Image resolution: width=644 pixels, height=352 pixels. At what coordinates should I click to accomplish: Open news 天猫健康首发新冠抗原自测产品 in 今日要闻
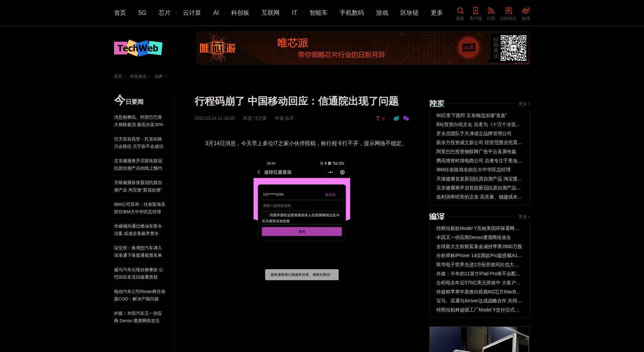(138, 186)
